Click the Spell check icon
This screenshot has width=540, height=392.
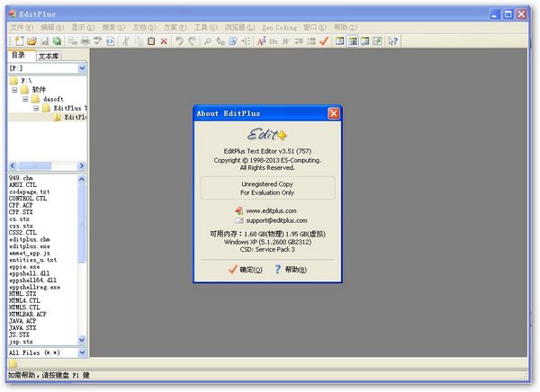click(98, 41)
